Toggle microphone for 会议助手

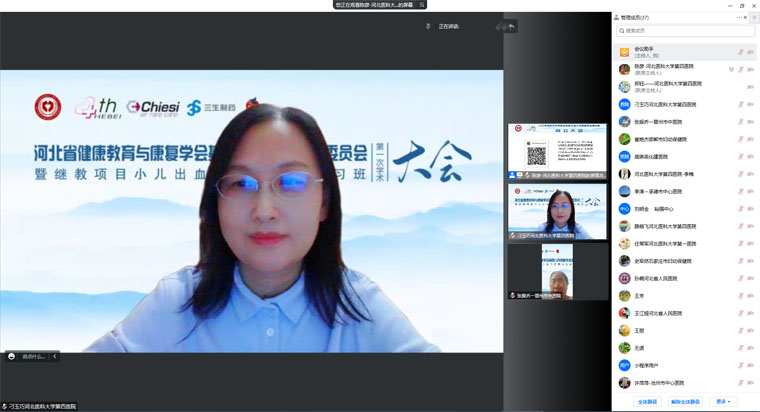(741, 52)
